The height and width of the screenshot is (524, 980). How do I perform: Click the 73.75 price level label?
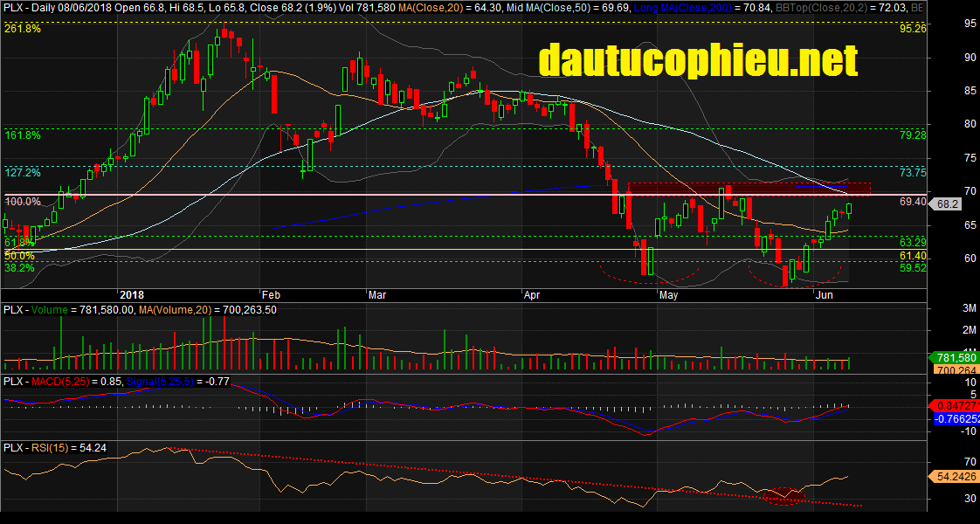point(913,173)
